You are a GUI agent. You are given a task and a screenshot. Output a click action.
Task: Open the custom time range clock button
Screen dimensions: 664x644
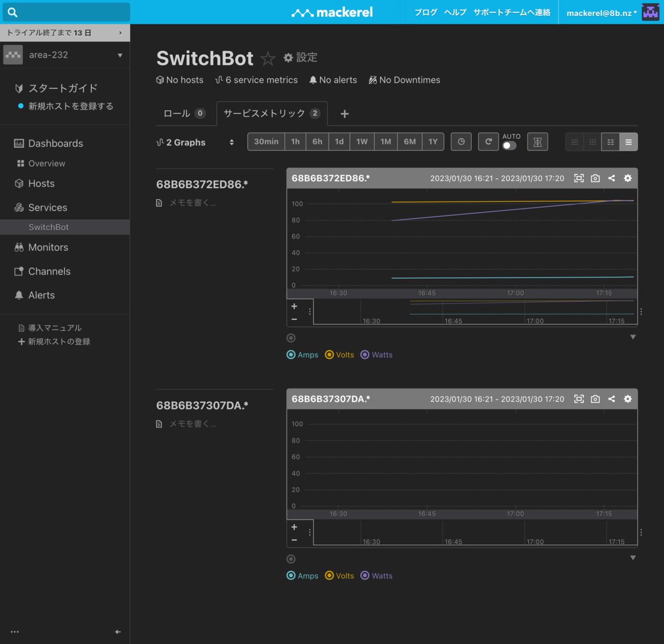pos(461,142)
